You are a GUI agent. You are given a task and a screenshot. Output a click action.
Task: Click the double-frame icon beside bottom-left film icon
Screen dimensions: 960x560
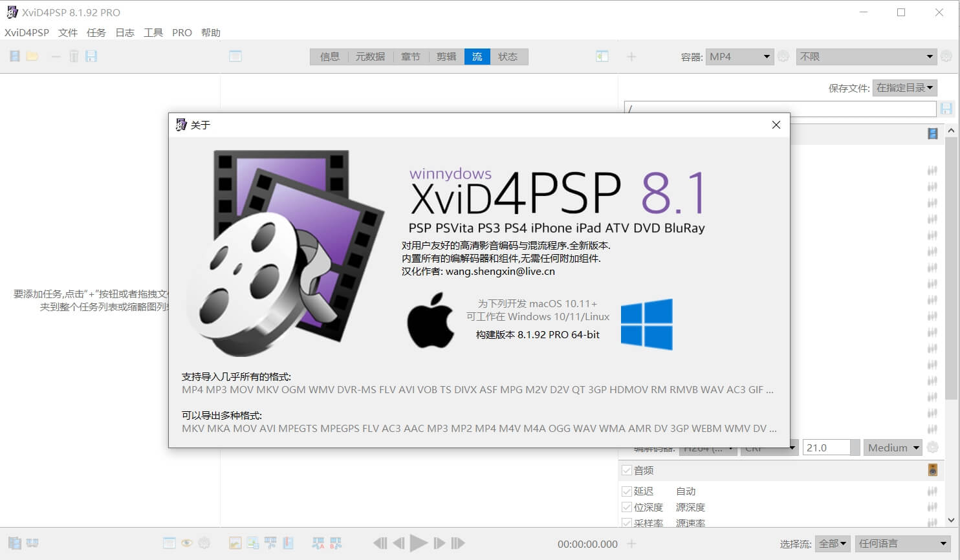click(x=32, y=543)
